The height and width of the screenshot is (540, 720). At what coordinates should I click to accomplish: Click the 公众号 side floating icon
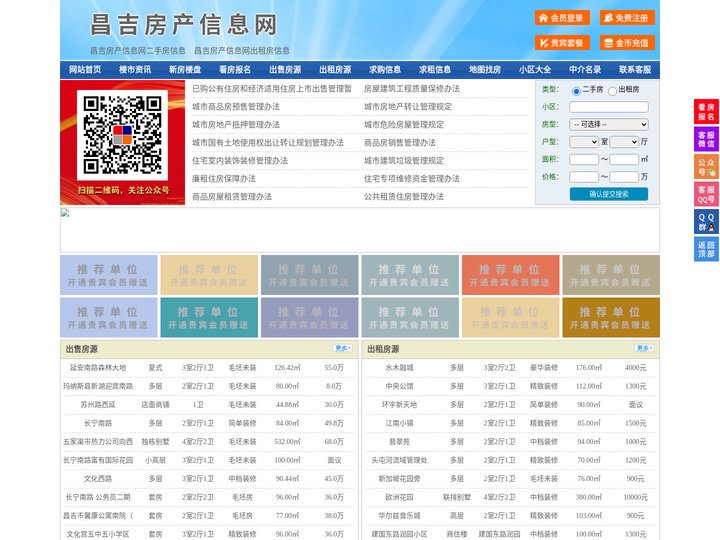point(706,167)
